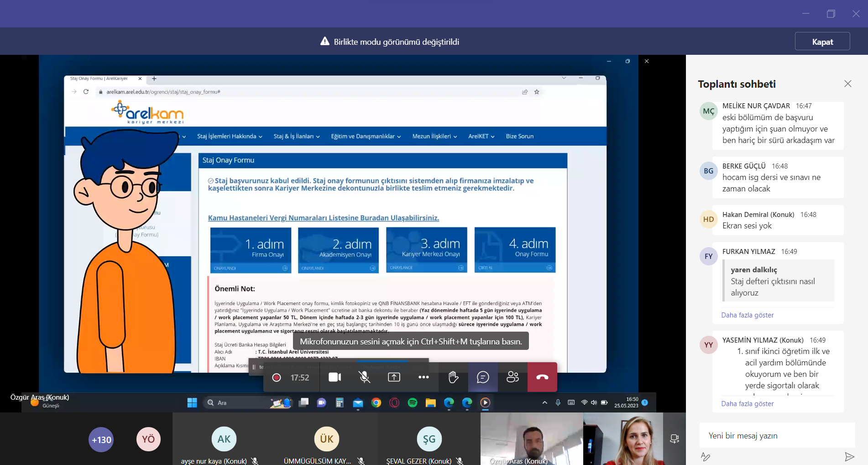Toggle the meeting chat panel button
The width and height of the screenshot is (868, 465).
pos(483,377)
